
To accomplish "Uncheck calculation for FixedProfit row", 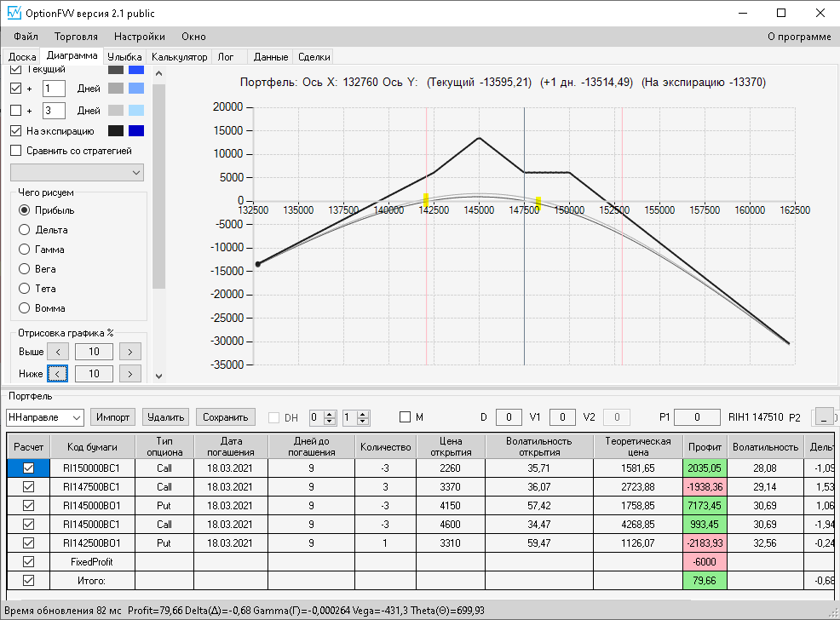I will (28, 561).
